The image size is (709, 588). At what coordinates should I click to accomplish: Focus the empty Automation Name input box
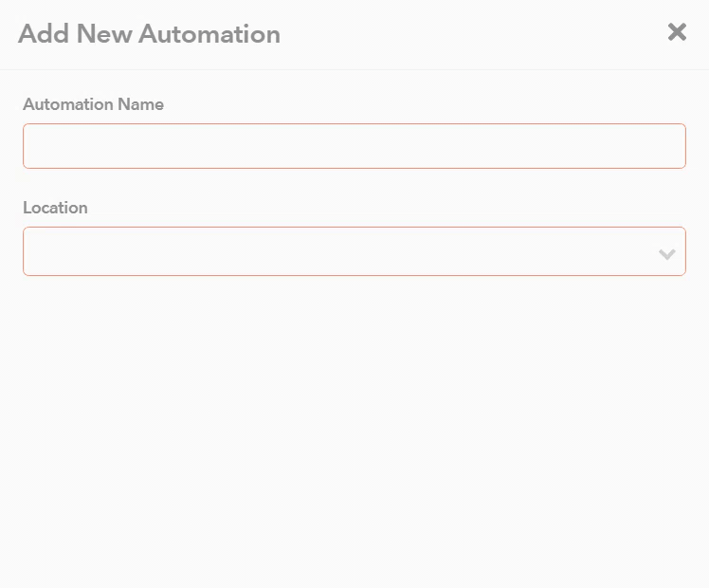[354, 146]
